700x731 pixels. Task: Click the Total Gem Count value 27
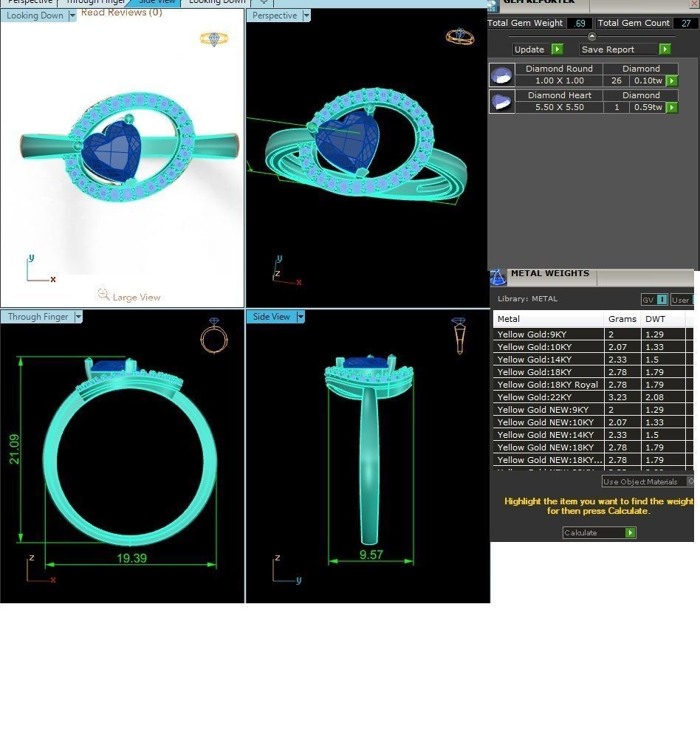pos(686,23)
